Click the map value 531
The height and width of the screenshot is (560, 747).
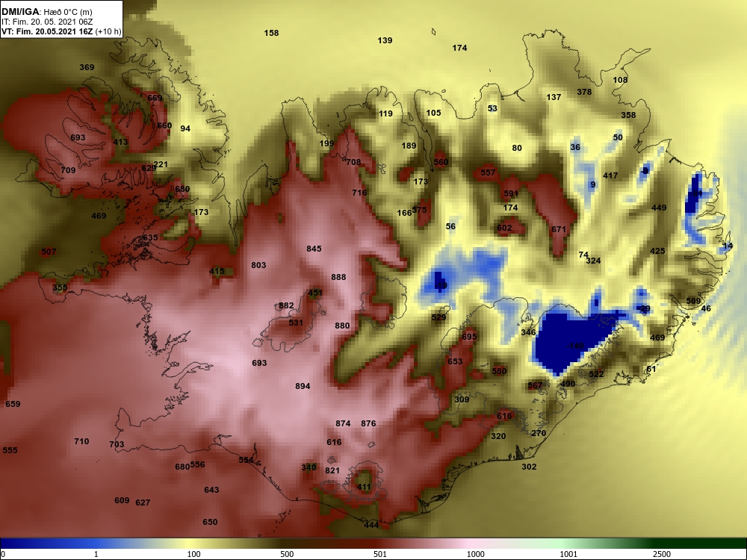(x=296, y=323)
